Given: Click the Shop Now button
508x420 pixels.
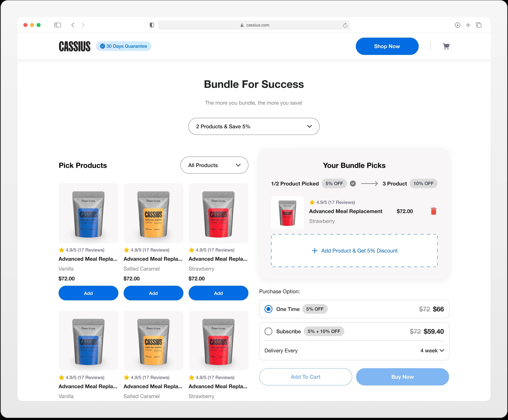Looking at the screenshot, I should [387, 46].
